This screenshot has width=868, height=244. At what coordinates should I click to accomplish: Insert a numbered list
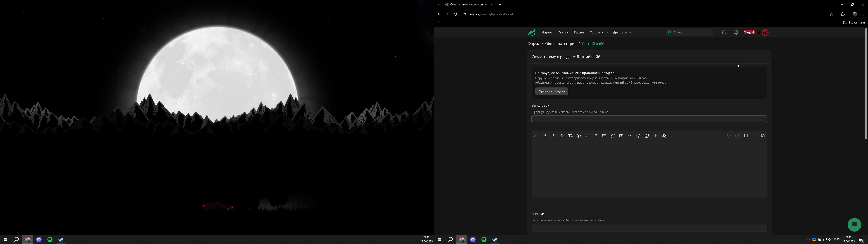click(x=604, y=136)
